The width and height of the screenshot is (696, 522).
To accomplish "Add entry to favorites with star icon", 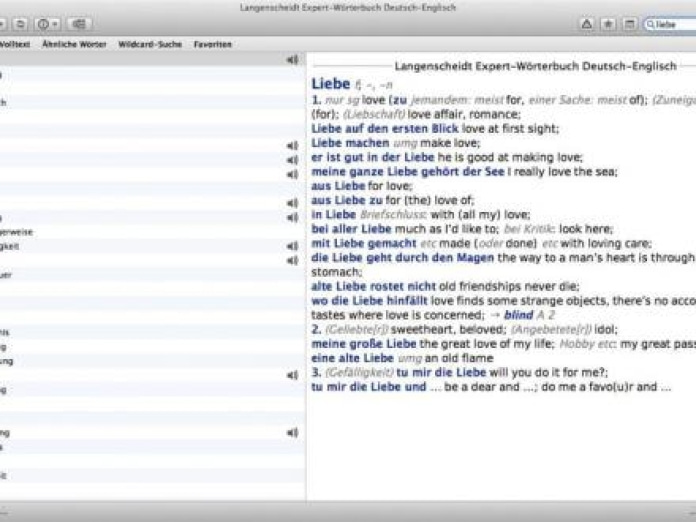I will pyautogui.click(x=608, y=24).
